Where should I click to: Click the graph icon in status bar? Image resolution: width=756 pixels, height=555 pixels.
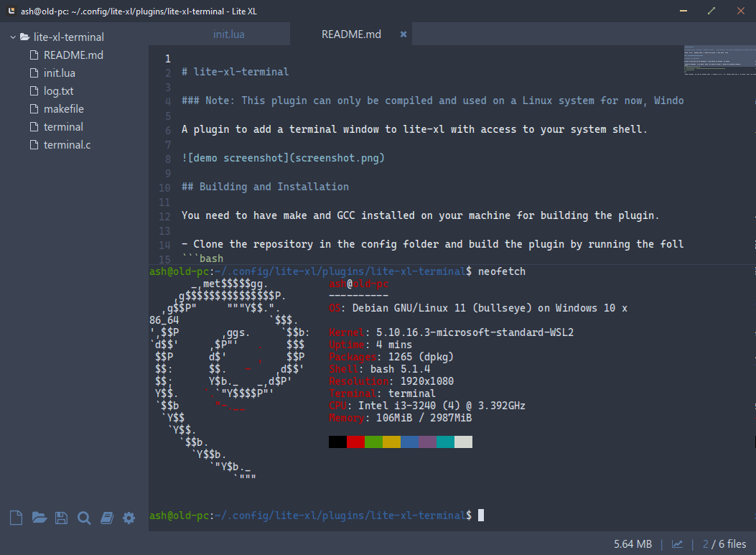coord(677,544)
